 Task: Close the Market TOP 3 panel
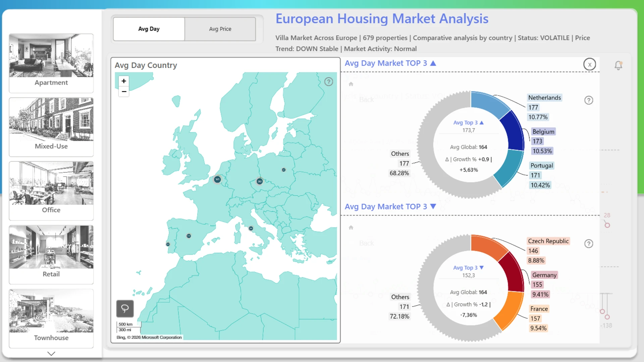[589, 64]
